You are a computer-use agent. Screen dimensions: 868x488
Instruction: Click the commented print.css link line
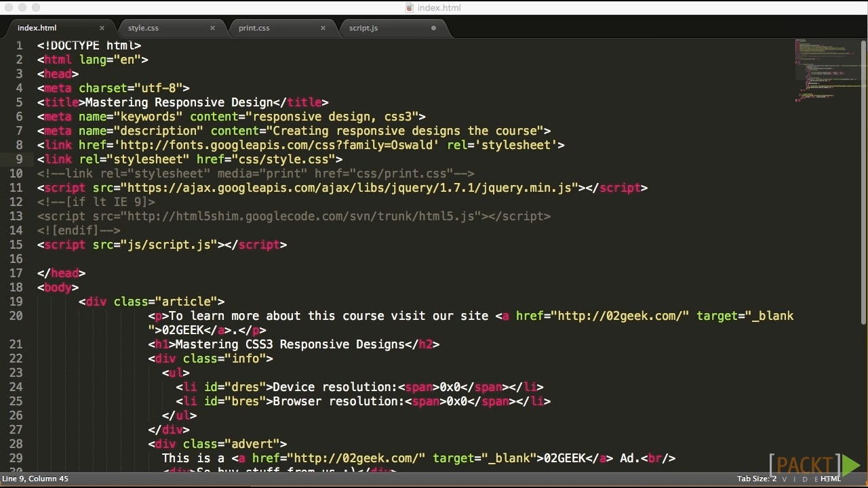point(256,174)
